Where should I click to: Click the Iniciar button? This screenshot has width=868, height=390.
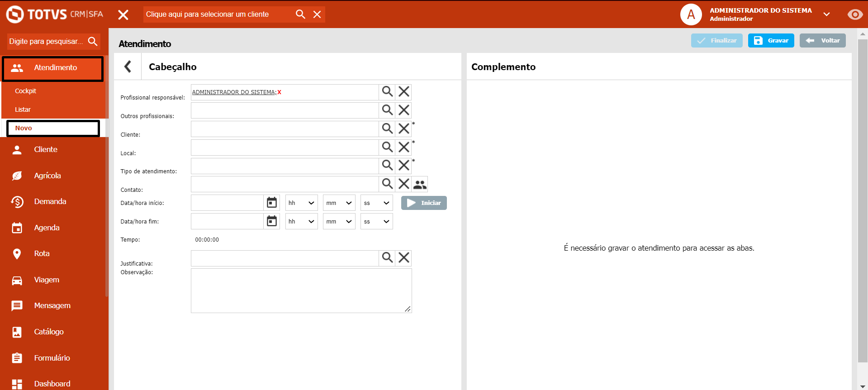424,203
